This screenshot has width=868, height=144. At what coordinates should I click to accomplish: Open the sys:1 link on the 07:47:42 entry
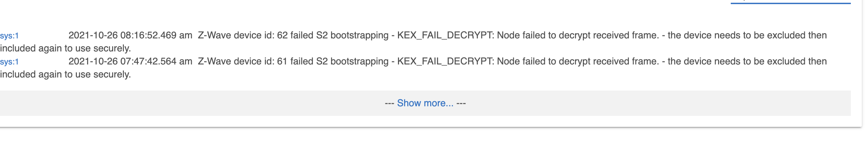(x=9, y=62)
